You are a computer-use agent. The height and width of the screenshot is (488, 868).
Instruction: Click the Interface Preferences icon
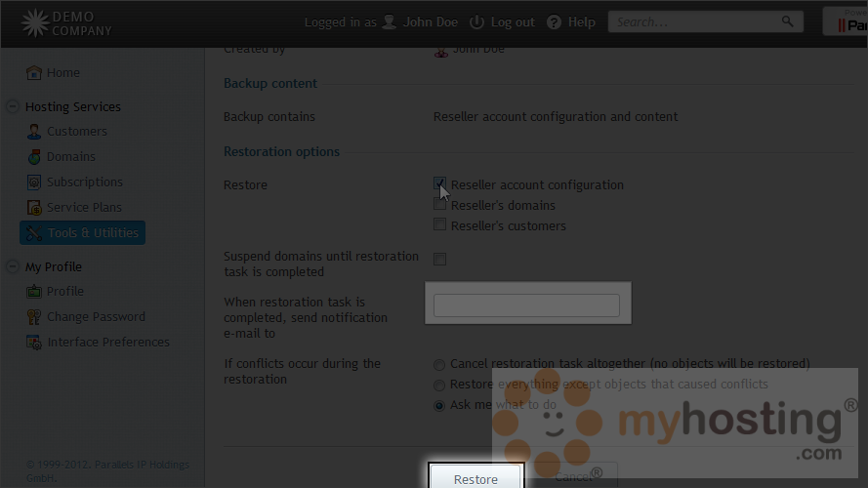(34, 343)
